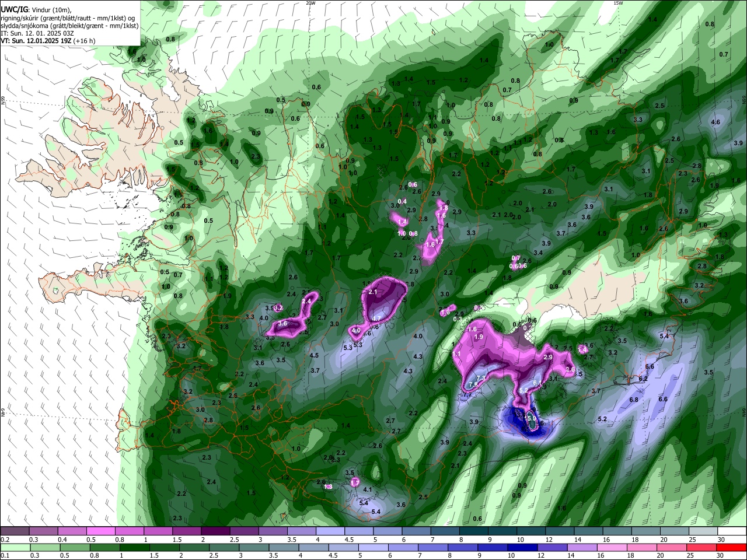The image size is (747, 560).
Task: Click the '4.6' value near the northeast corner
Action: coord(716,123)
